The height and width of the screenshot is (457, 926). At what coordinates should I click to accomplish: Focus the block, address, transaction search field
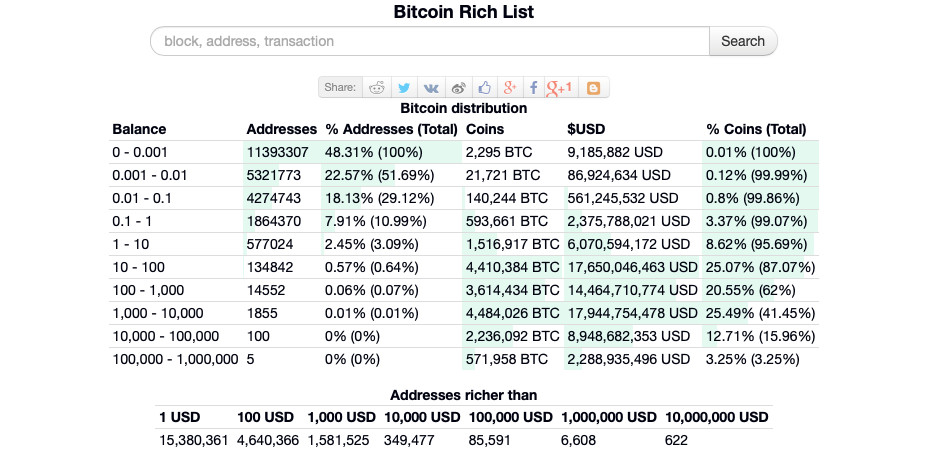pos(430,41)
